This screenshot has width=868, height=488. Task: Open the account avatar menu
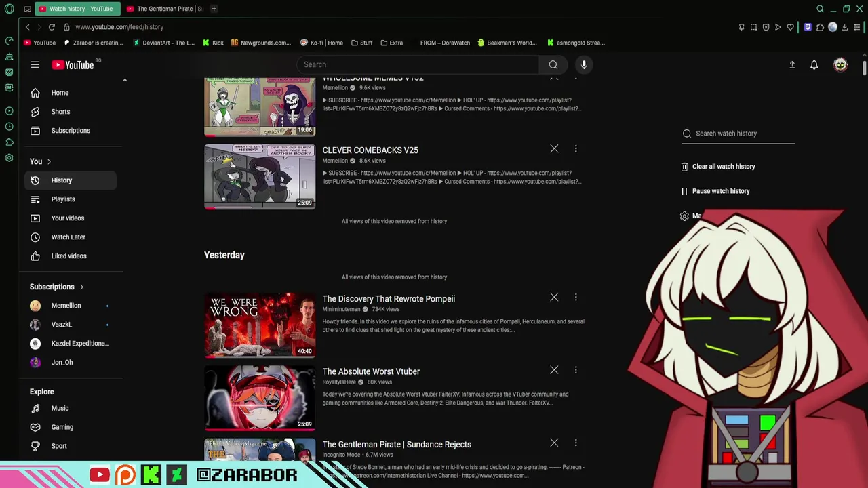[840, 64]
